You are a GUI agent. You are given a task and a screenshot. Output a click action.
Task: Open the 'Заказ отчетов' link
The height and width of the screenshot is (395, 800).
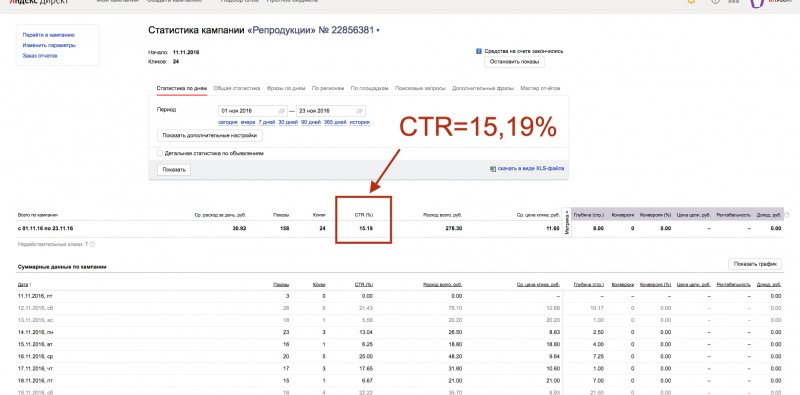point(40,56)
